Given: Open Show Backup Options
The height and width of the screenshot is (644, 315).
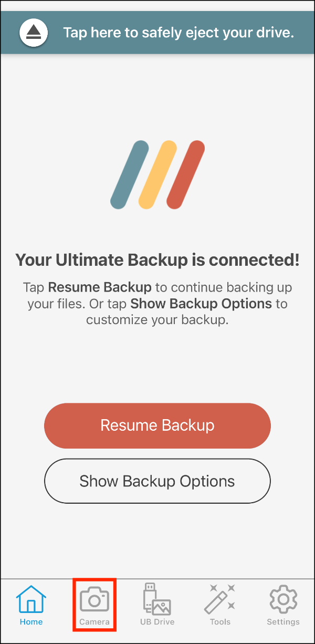Looking at the screenshot, I should (157, 481).
